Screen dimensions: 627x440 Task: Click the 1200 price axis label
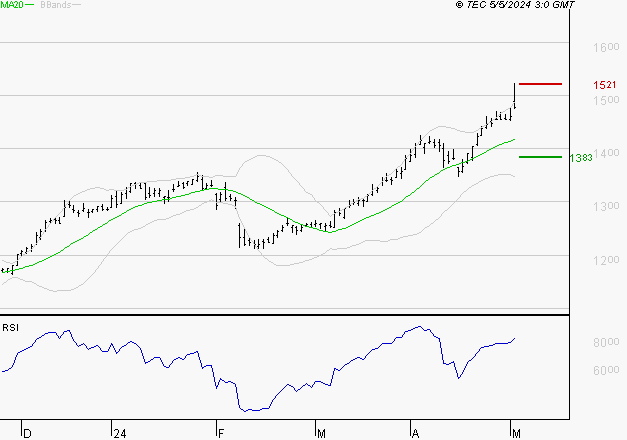coord(606,260)
